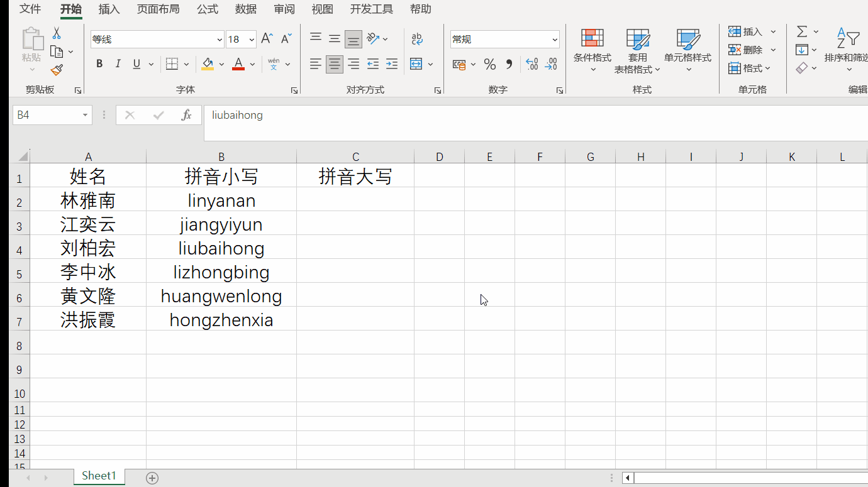
Task: Select column C header
Action: pyautogui.click(x=355, y=157)
